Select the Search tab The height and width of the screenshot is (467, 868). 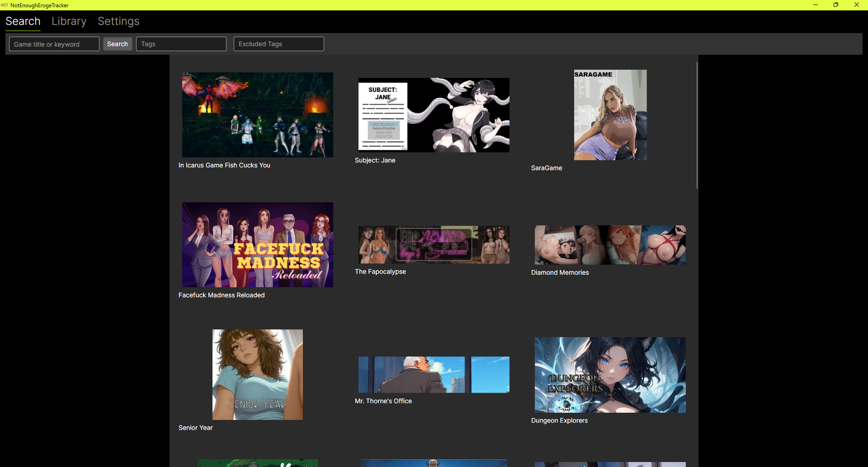tap(23, 21)
